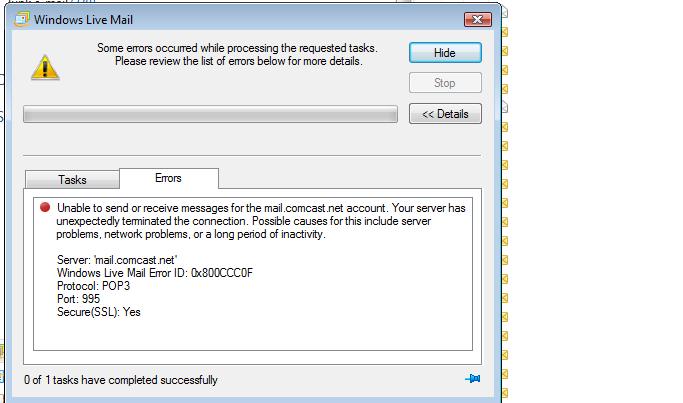Click the Windows Live Mail title icon
The width and height of the screenshot is (683, 403).
click(x=22, y=19)
